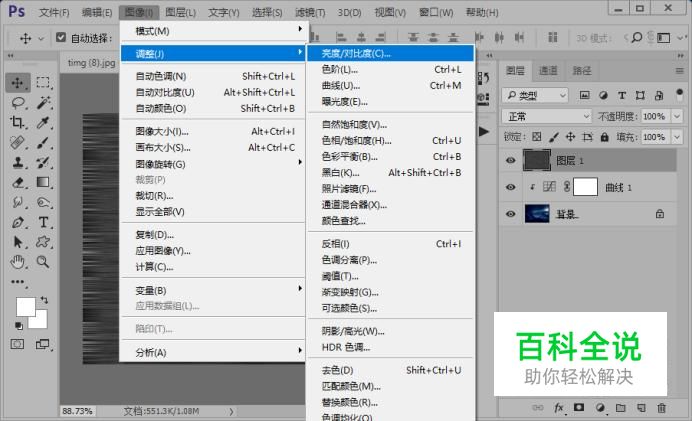Switch to the 路径 tab
This screenshot has width=692, height=421.
pos(582,71)
